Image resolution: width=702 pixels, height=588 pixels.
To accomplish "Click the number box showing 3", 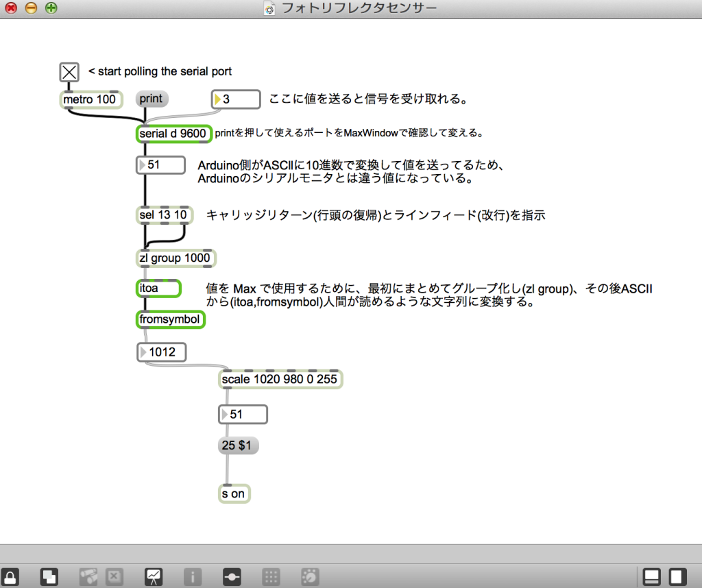I will coord(235,99).
